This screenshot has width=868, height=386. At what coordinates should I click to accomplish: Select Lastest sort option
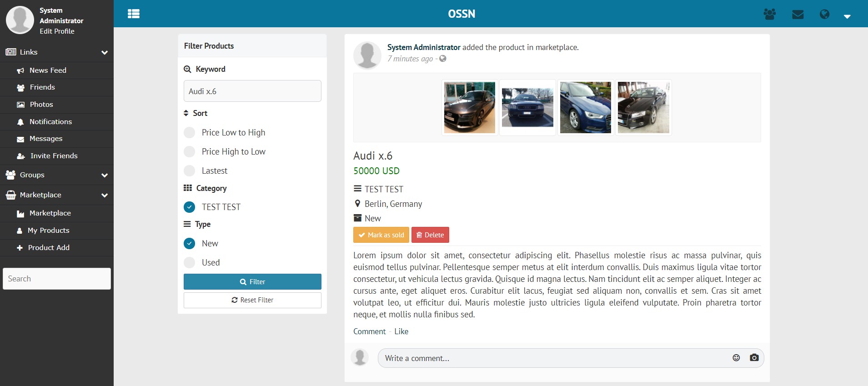(189, 170)
